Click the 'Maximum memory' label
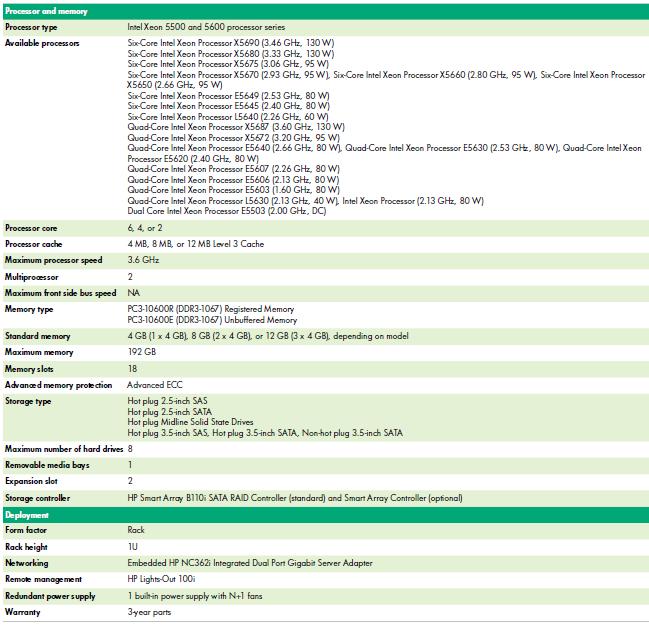Image resolution: width=649 pixels, height=626 pixels. [39, 352]
